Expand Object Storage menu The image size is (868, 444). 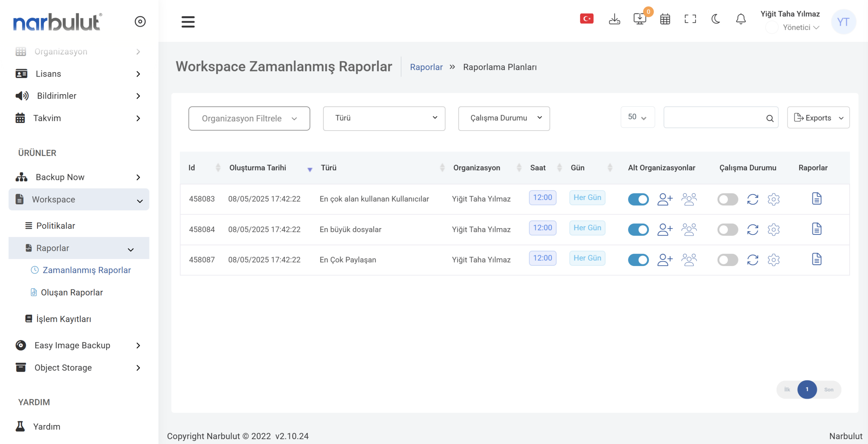pyautogui.click(x=79, y=368)
